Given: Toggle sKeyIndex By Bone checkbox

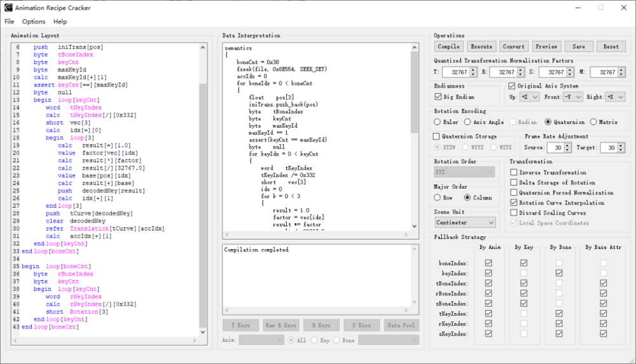Looking at the screenshot, I should [559, 334].
